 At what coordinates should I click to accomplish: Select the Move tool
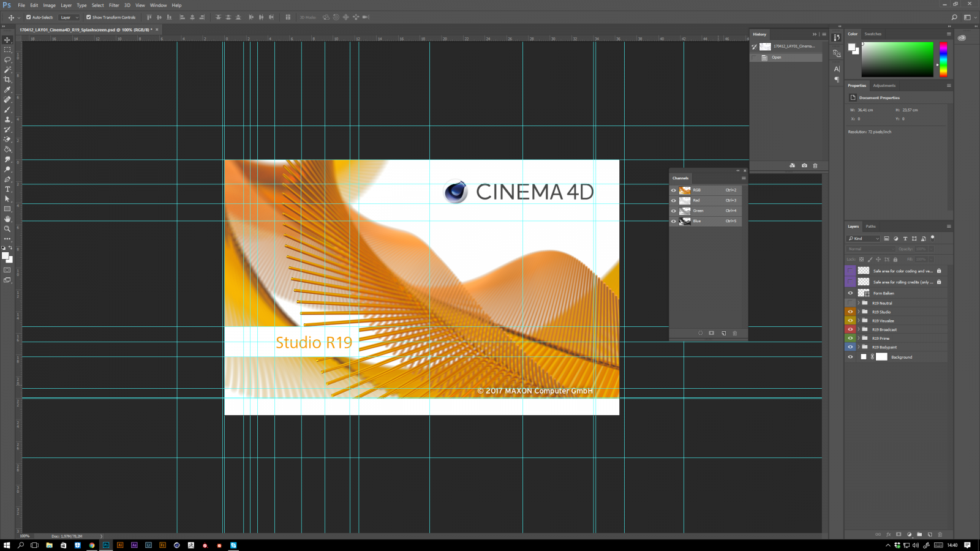[x=7, y=40]
